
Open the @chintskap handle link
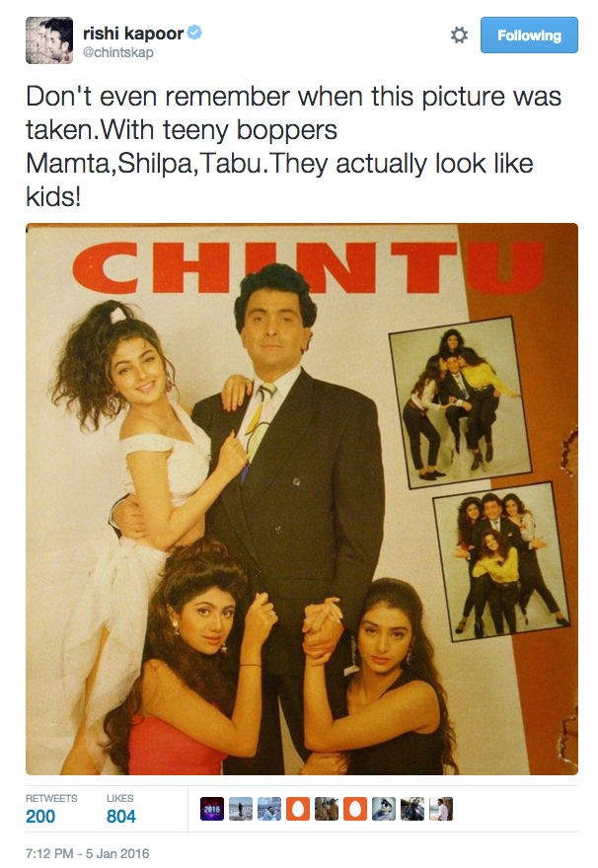click(x=118, y=52)
